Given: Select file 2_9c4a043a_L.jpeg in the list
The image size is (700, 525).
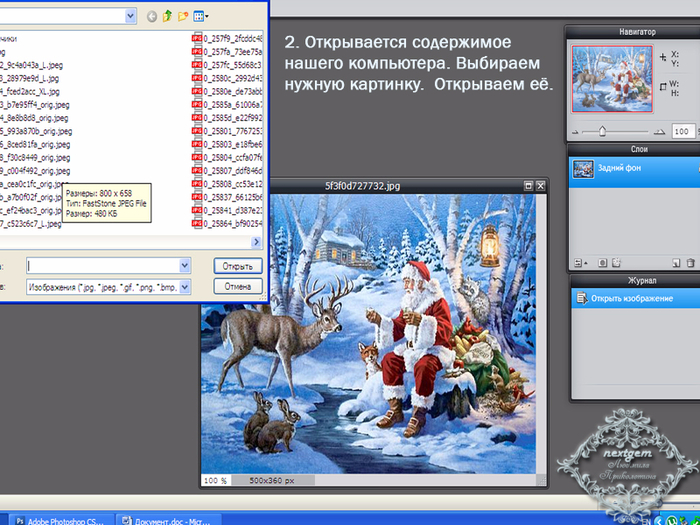Looking at the screenshot, I should (x=31, y=65).
